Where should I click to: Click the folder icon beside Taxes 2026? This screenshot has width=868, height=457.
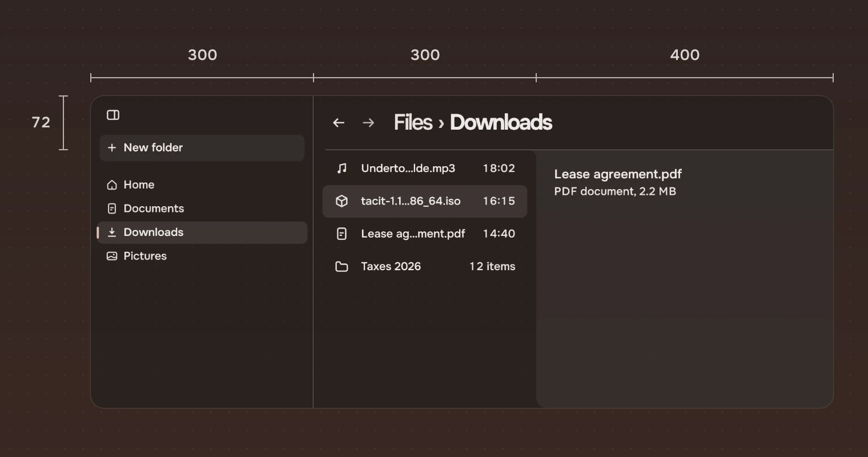coord(341,267)
